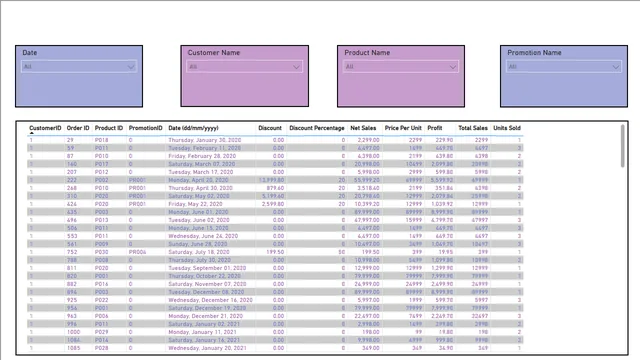The image size is (640, 360).
Task: Click the Units Sold column header
Action: pos(507,128)
